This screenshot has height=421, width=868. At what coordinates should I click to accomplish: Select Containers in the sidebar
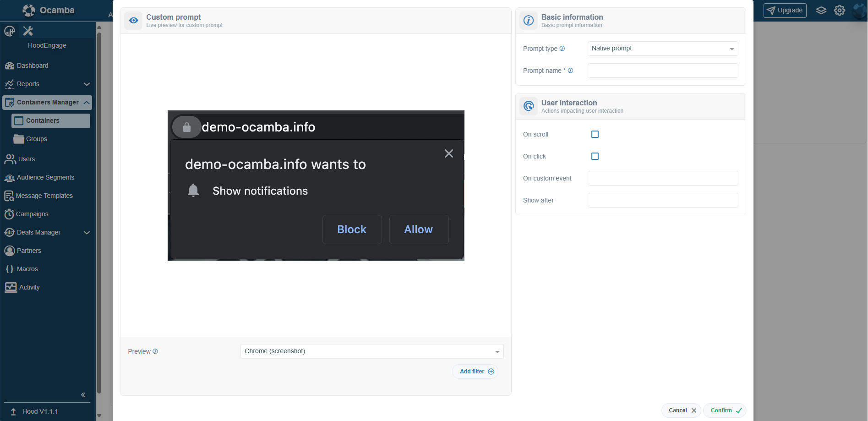point(50,120)
